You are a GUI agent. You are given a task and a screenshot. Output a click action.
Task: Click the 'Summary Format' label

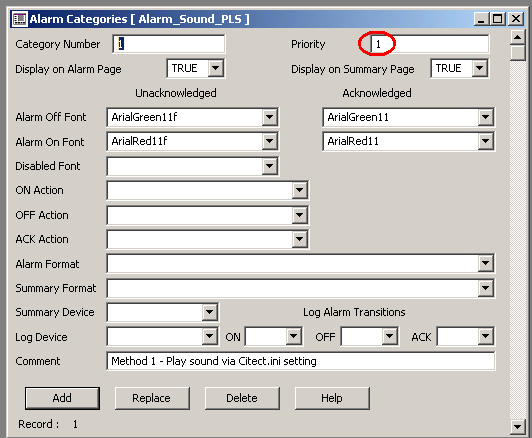point(56,288)
